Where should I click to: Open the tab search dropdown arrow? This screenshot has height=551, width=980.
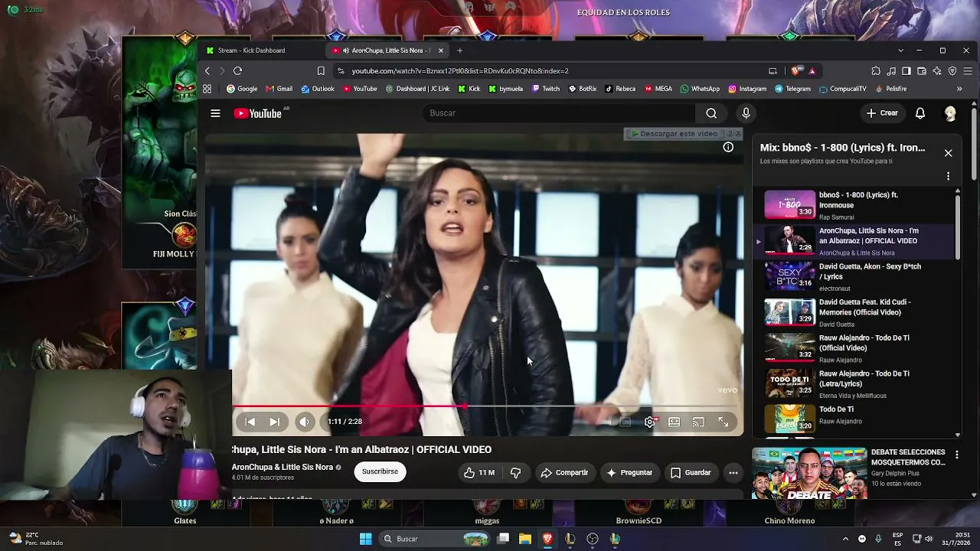tap(900, 51)
